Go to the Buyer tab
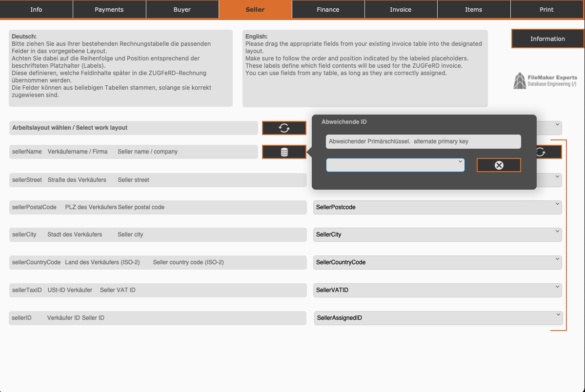This screenshot has height=392, width=585. [182, 10]
